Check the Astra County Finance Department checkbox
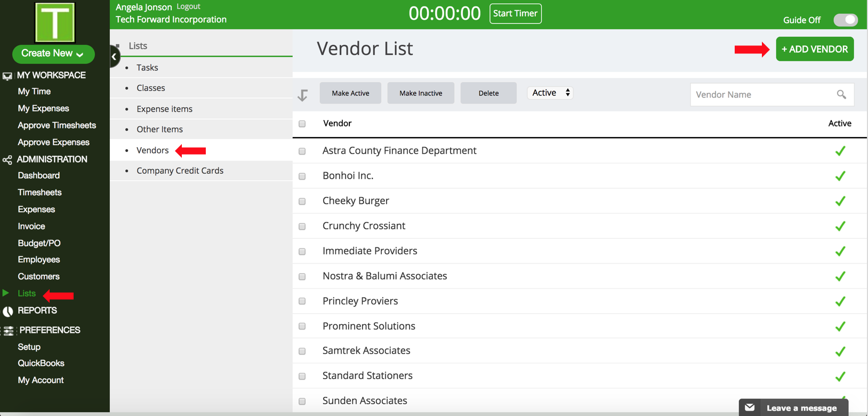 (302, 151)
